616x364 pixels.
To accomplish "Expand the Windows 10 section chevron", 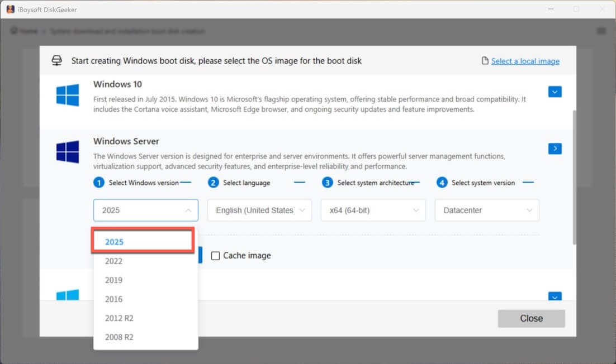I will (555, 92).
